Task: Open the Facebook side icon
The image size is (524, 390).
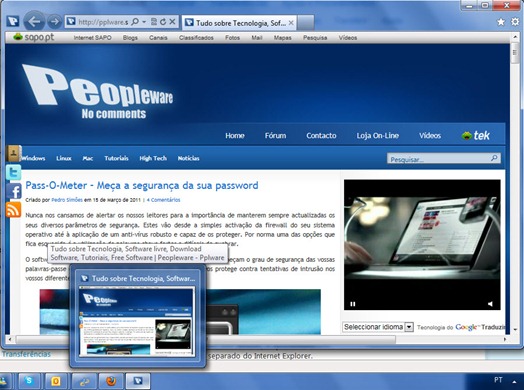Action: (x=13, y=191)
